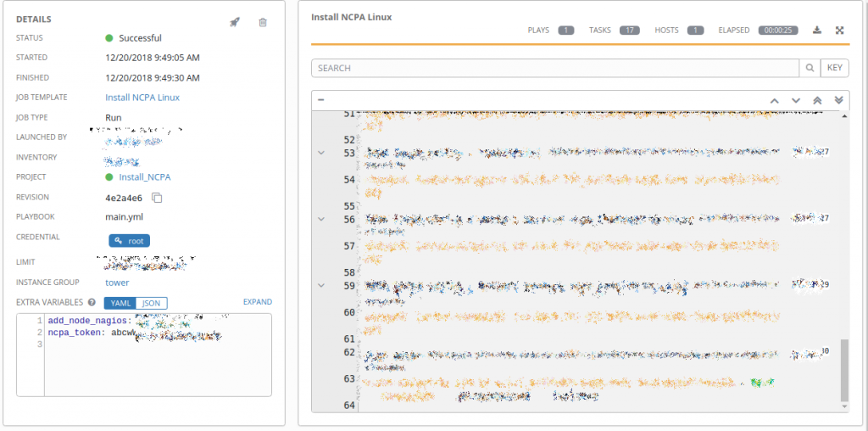Click the KEY button beside search
The height and width of the screenshot is (431, 868).
[x=835, y=68]
